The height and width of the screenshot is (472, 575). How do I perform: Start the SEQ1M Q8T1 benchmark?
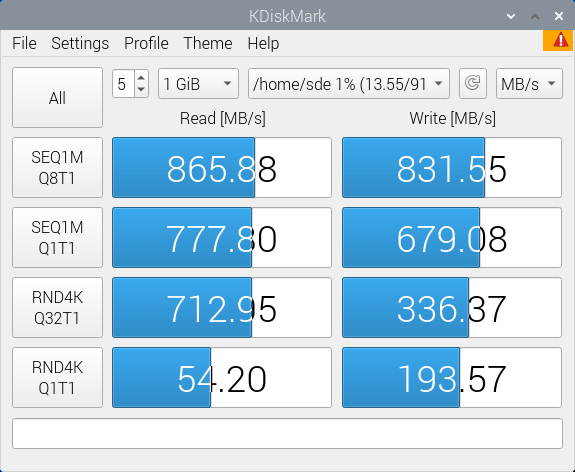tap(58, 168)
